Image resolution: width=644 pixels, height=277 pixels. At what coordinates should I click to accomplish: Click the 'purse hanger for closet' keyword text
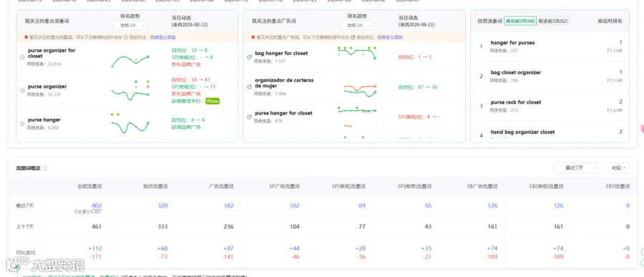tap(283, 113)
